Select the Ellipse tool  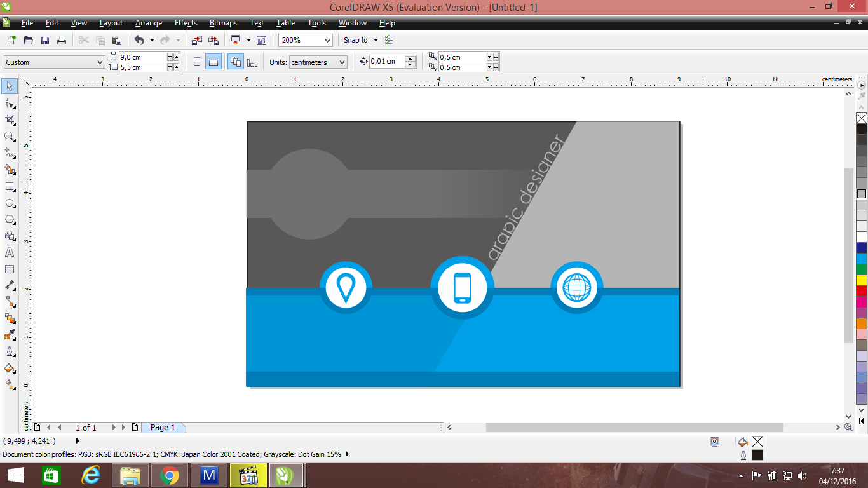(10, 203)
